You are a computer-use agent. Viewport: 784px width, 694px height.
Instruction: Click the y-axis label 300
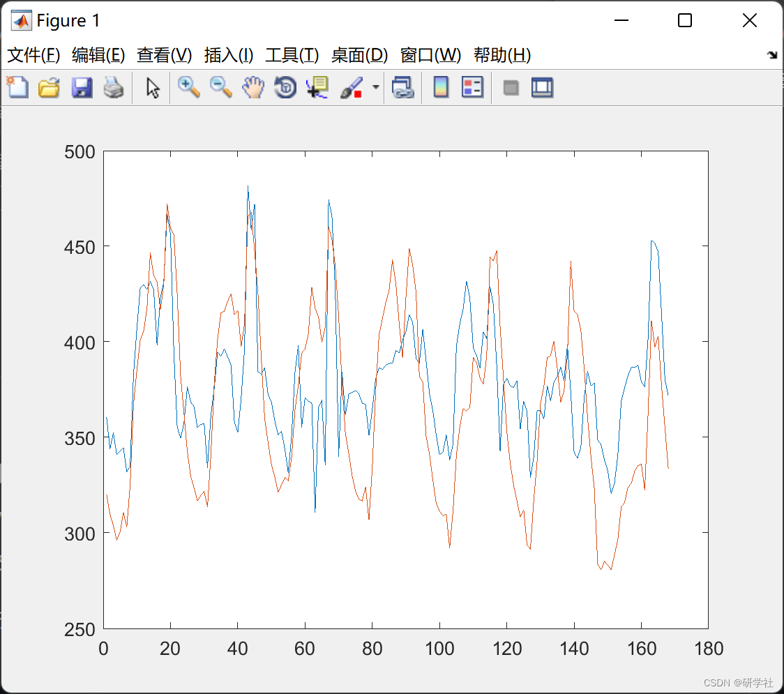click(80, 534)
